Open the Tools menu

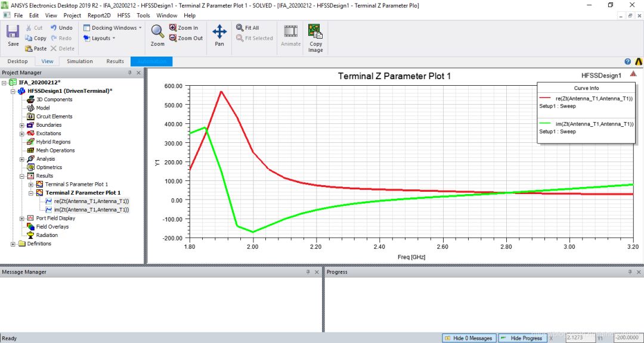143,15
